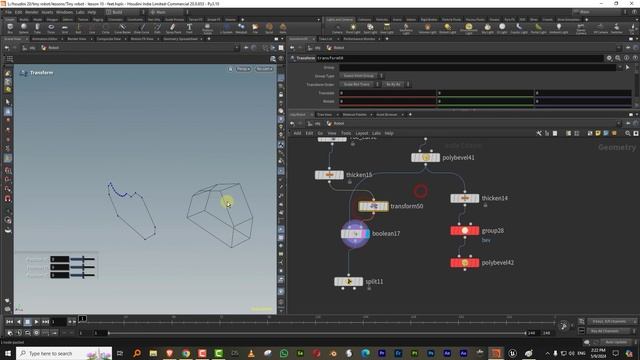Select the Font shelf tool
Viewport: 640px width, 360px height.
point(189,28)
